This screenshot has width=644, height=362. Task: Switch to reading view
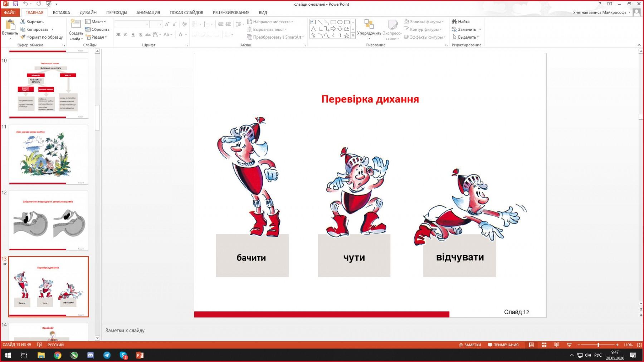point(557,345)
